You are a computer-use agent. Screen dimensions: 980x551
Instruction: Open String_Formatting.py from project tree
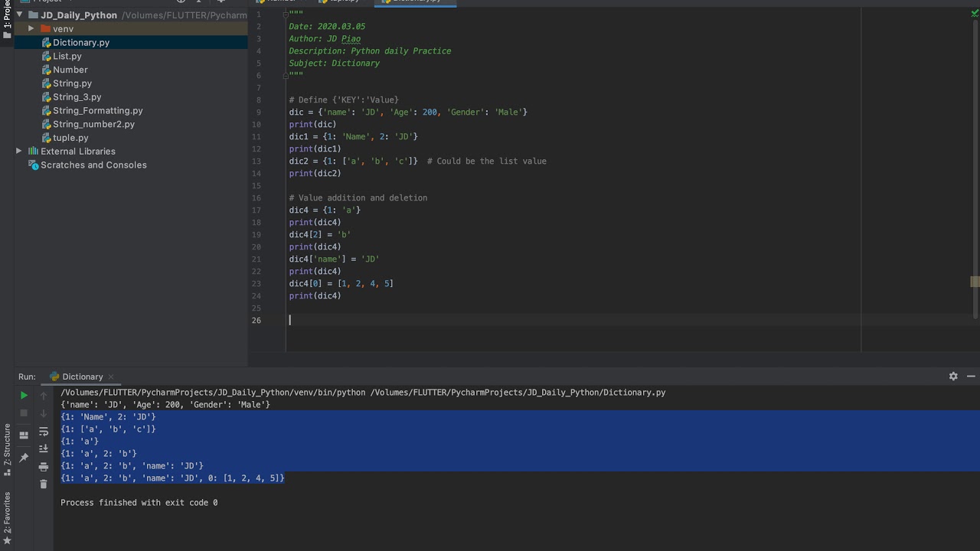click(98, 111)
